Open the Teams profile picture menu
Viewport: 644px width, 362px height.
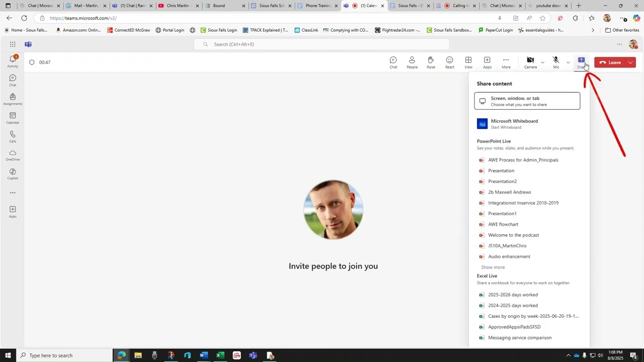point(633,44)
